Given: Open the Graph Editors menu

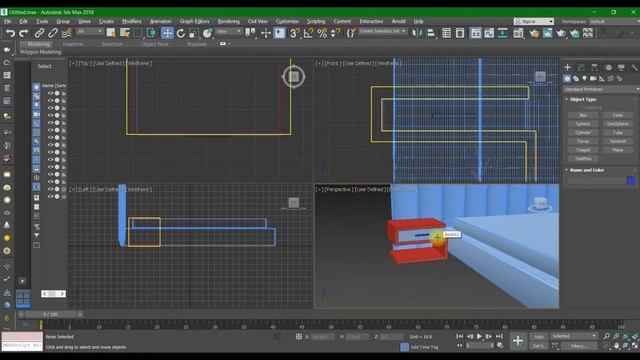Looking at the screenshot, I should point(194,21).
